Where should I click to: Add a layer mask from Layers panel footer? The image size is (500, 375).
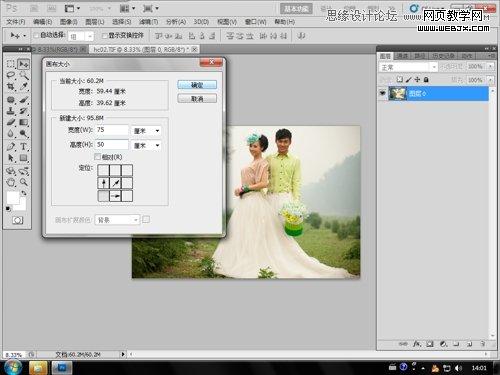430,344
